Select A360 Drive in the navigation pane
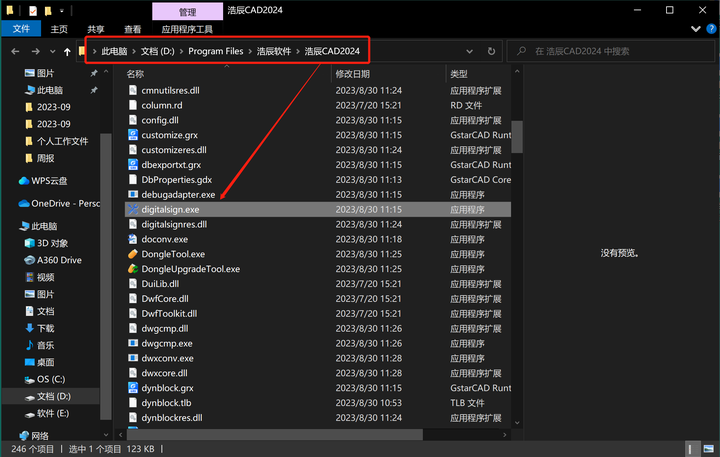Image resolution: width=720 pixels, height=457 pixels. pyautogui.click(x=53, y=260)
